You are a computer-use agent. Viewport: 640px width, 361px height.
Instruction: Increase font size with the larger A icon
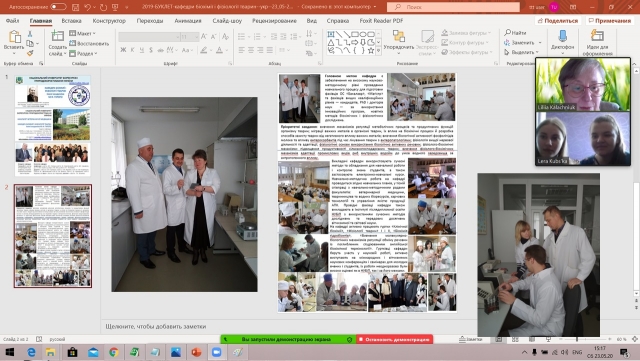coord(204,37)
